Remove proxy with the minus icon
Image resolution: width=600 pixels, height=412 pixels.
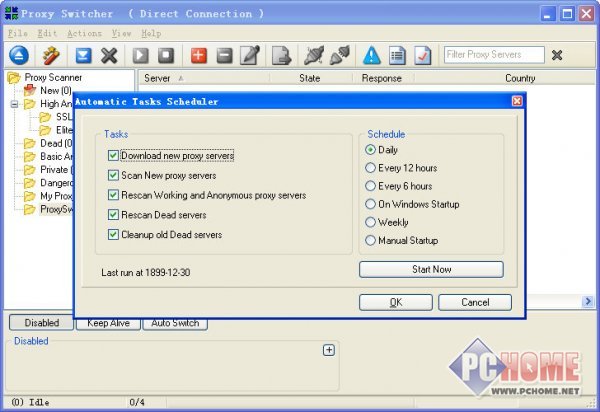[x=224, y=55]
